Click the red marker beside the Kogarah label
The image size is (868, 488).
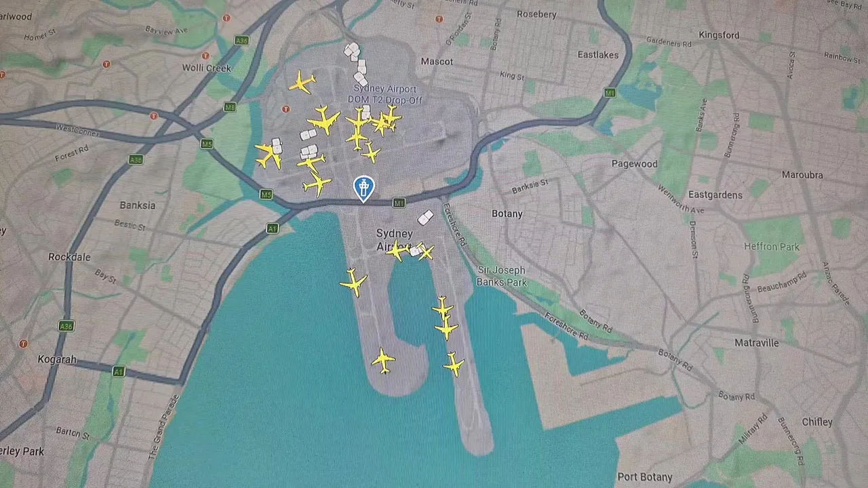pyautogui.click(x=24, y=344)
